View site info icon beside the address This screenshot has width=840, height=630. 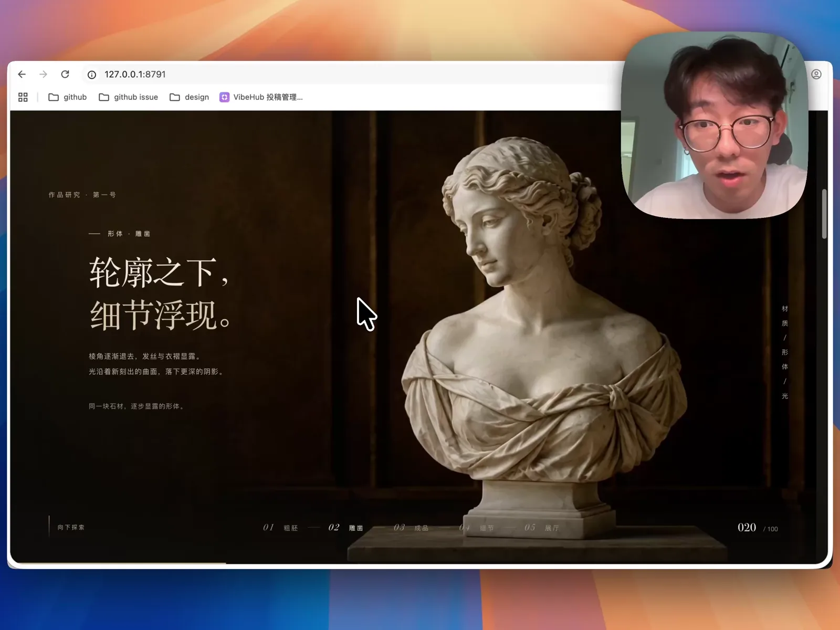point(92,75)
